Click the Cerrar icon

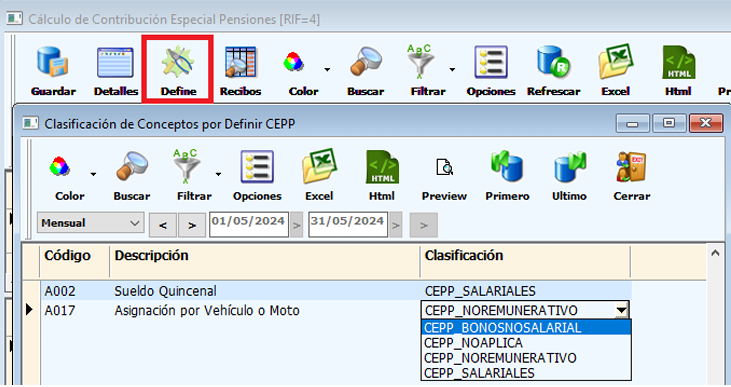pos(631,166)
